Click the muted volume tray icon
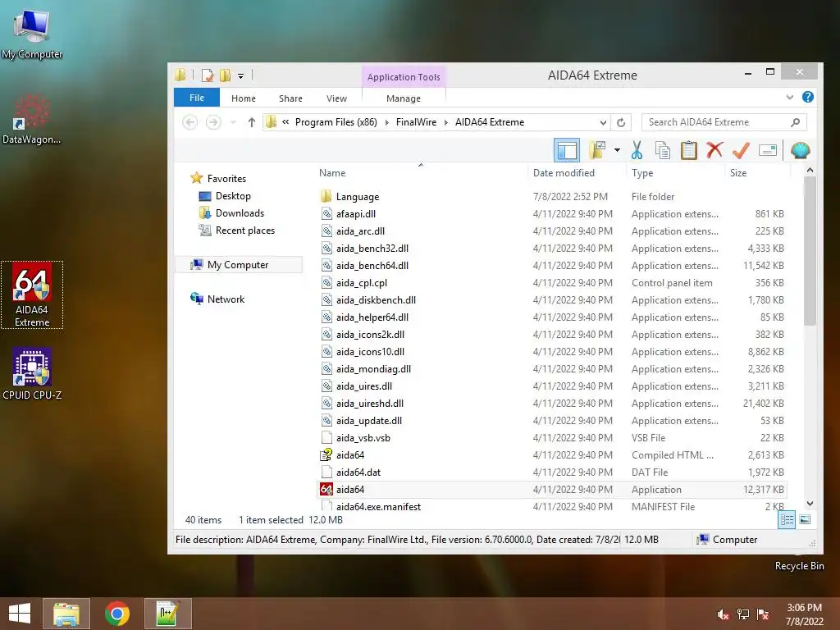Viewport: 840px width, 630px height. tap(723, 614)
